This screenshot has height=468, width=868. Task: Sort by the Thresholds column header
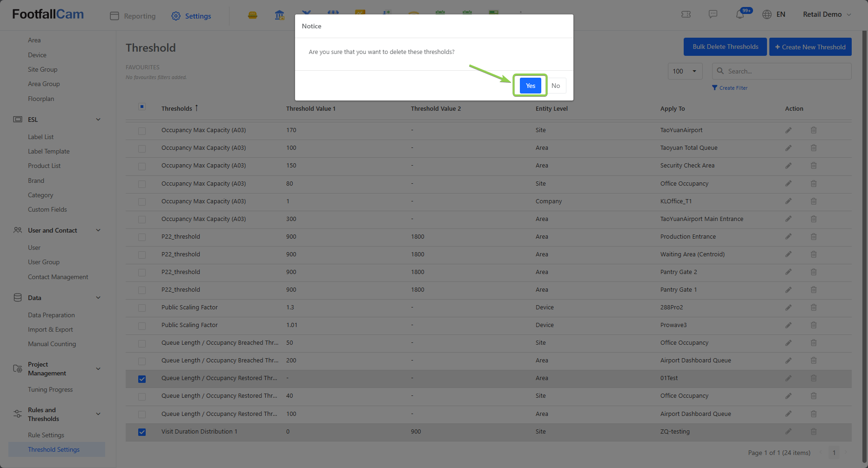point(177,108)
